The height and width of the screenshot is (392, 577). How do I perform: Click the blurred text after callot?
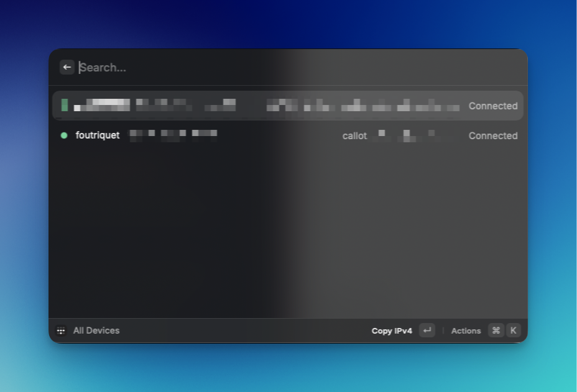tap(413, 135)
